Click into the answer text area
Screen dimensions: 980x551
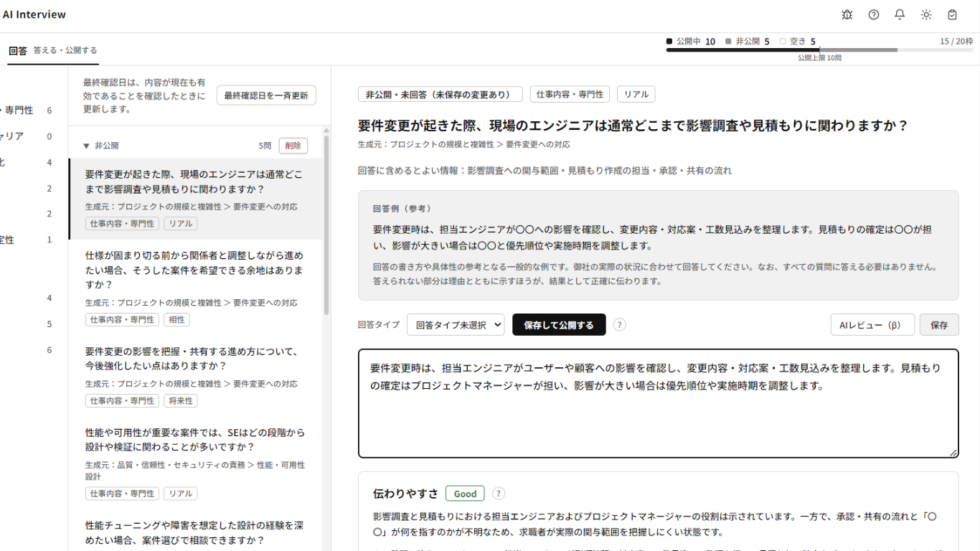659,403
